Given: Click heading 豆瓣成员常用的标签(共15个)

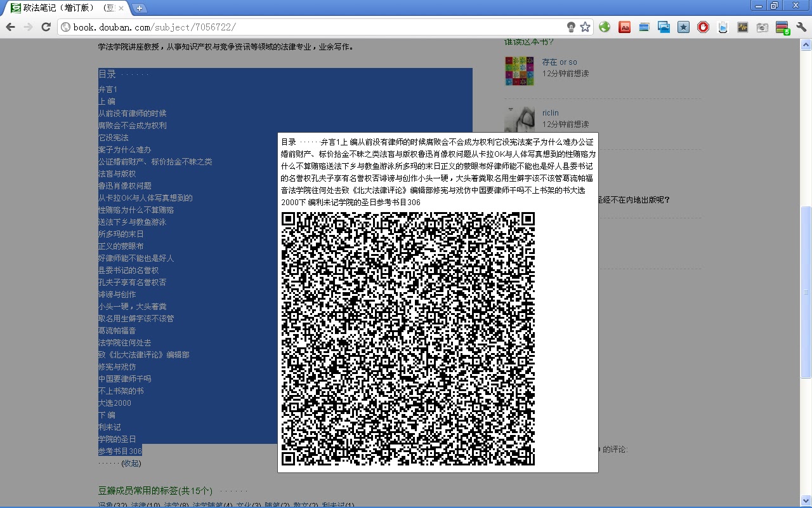Looking at the screenshot, I should click(155, 491).
